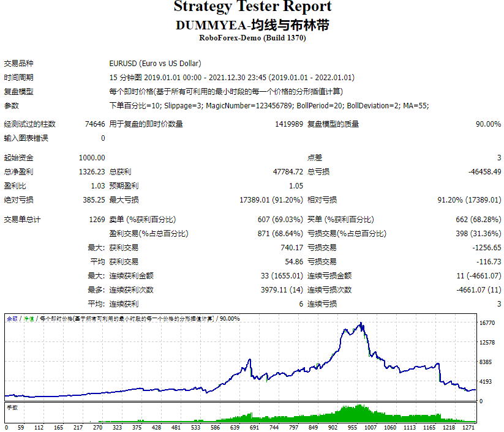Select the 输入图表错误 label
Image resolution: width=504 pixels, height=432 pixels.
click(26, 138)
